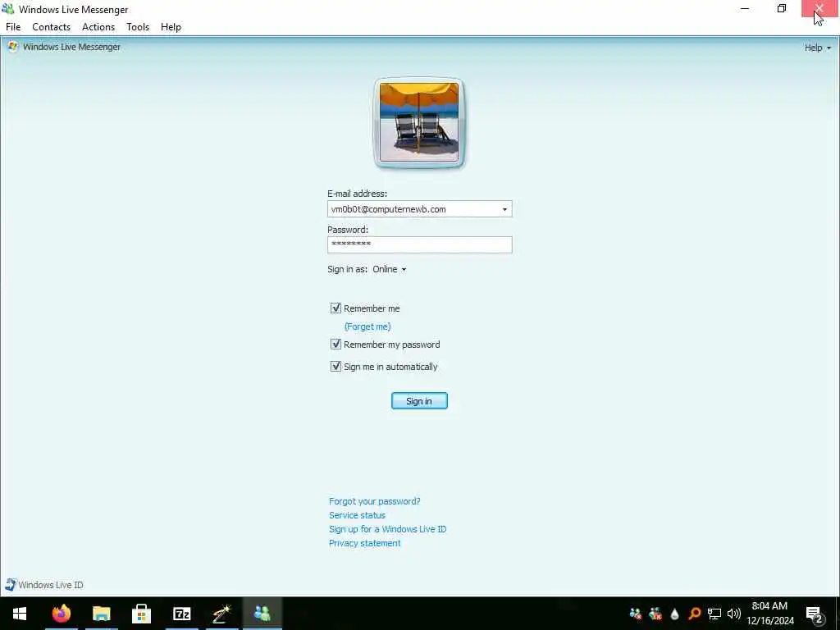840x630 pixels.
Task: Open the File menu
Action: click(13, 27)
